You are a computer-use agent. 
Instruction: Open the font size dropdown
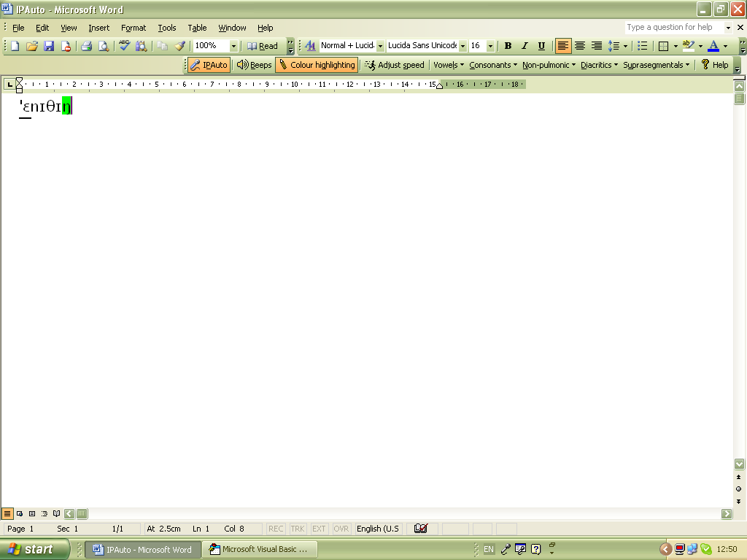489,45
